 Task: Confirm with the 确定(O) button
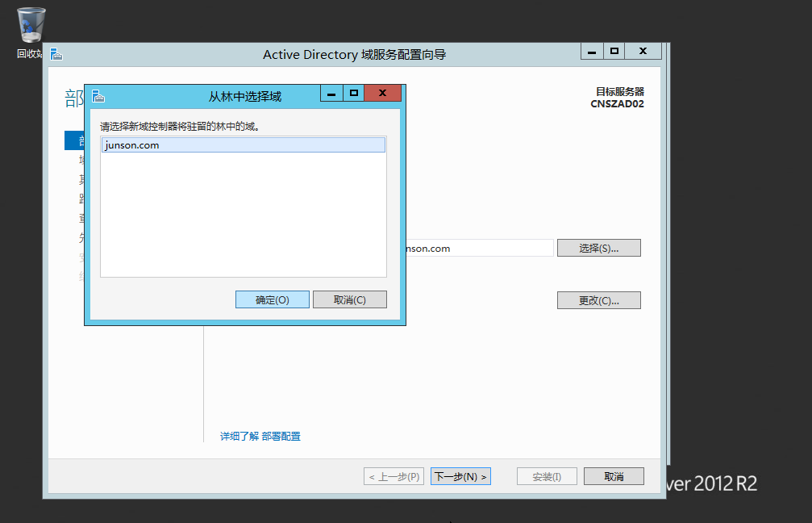[x=273, y=299]
